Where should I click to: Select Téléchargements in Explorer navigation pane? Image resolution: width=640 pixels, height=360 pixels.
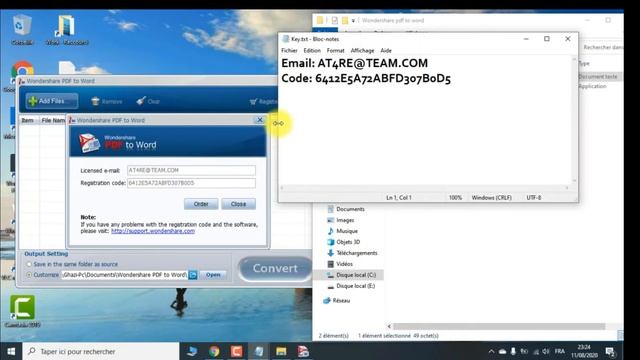point(357,253)
